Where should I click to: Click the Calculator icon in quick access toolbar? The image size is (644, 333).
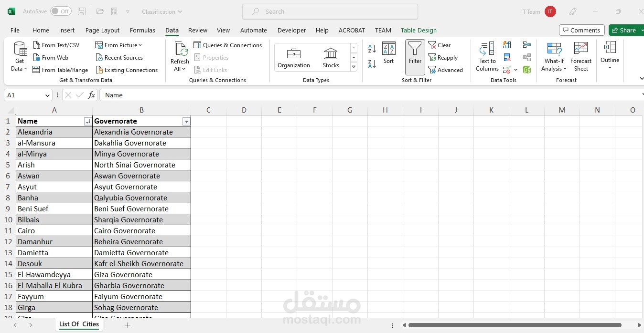pyautogui.click(x=114, y=11)
